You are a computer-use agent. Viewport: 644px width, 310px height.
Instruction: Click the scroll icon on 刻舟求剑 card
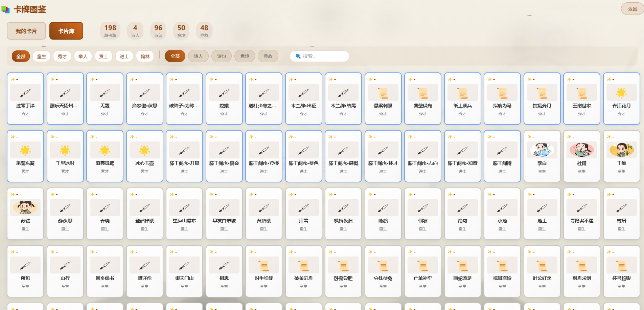(581, 266)
